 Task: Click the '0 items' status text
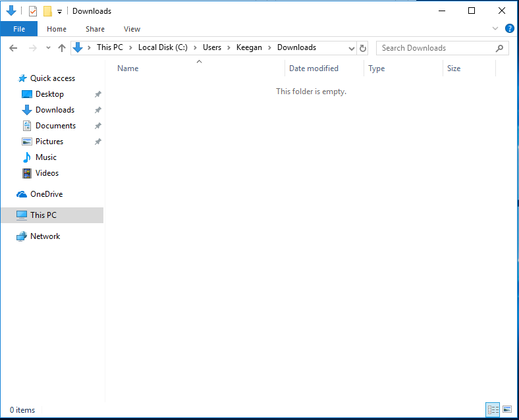[x=22, y=410]
